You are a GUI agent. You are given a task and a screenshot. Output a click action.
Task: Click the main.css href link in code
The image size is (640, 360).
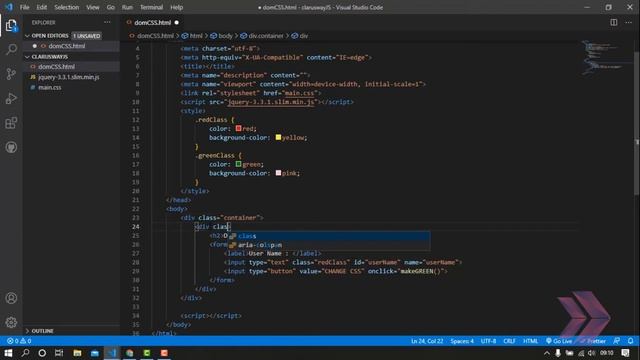pyautogui.click(x=300, y=93)
